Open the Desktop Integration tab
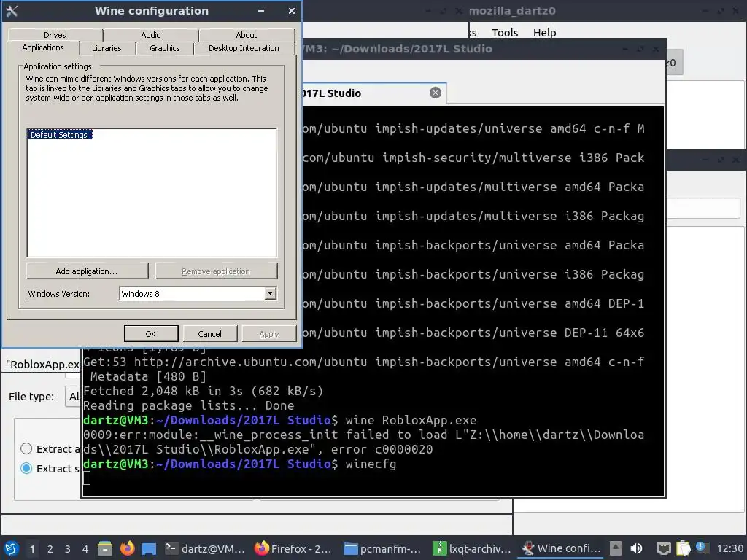Screen dimensions: 747x560 point(244,48)
